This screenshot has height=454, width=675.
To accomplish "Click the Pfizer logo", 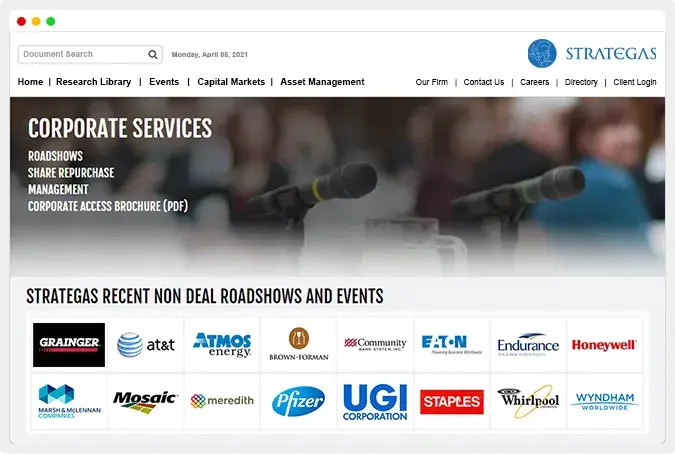I will [x=298, y=401].
